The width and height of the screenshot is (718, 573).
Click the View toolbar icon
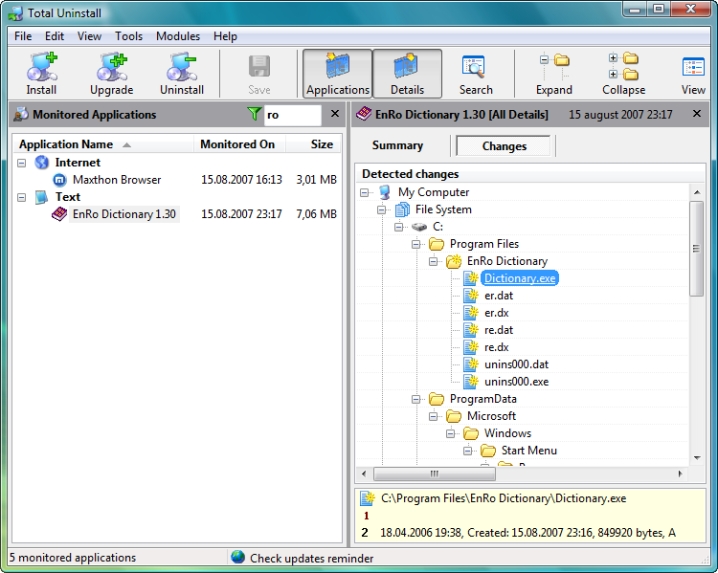(693, 73)
